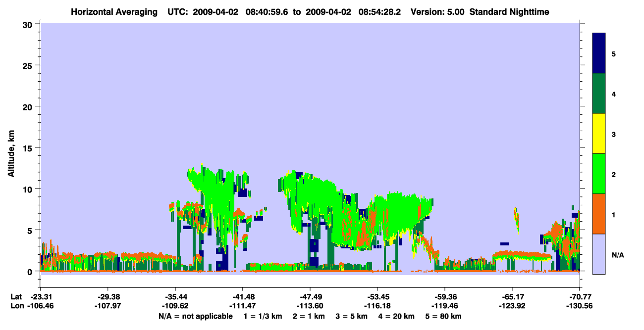Click the longitude value -111.47
This screenshot has height=330, width=644.
coord(242,306)
